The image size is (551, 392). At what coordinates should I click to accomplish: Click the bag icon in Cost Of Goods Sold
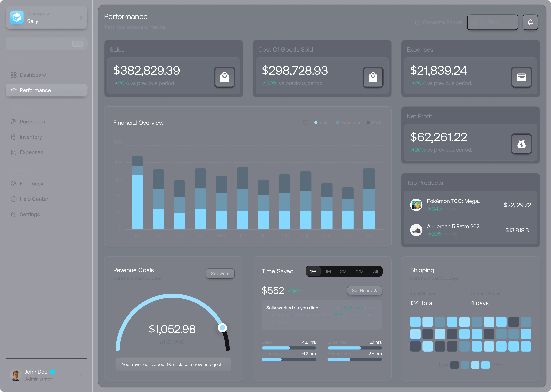point(373,77)
